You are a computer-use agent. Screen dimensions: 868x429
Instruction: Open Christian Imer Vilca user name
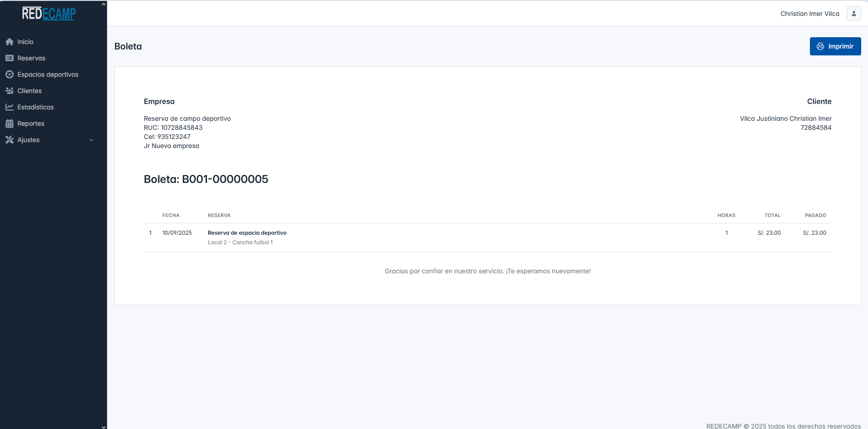click(x=809, y=14)
